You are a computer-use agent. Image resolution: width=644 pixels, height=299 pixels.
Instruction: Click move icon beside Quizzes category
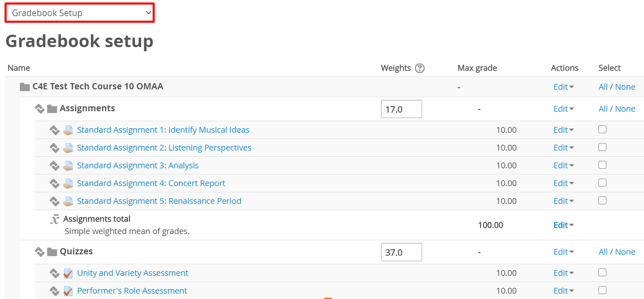pyautogui.click(x=39, y=252)
